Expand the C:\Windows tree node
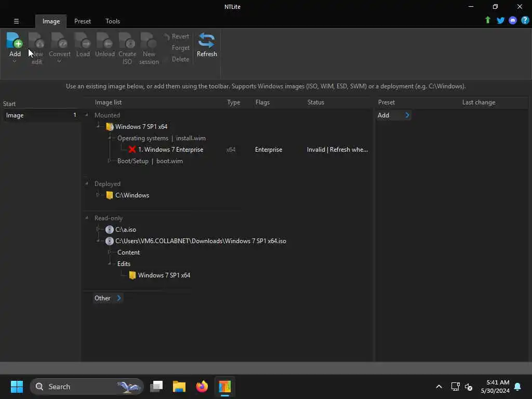 click(x=98, y=195)
